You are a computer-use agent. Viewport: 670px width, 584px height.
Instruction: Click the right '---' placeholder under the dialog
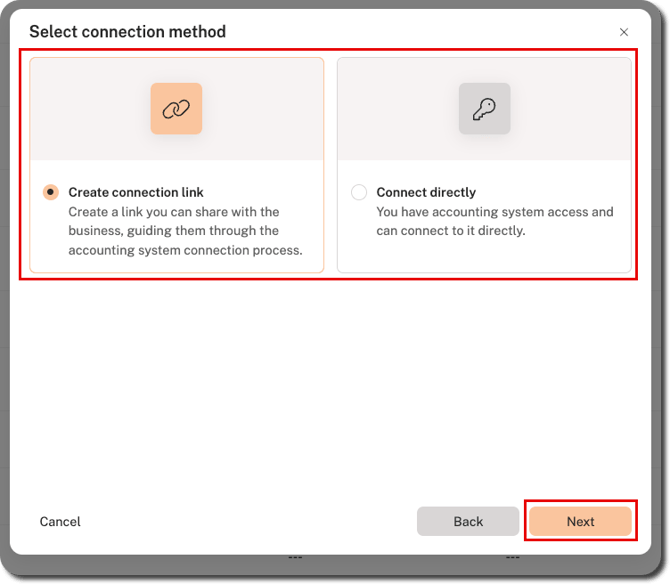tap(512, 558)
